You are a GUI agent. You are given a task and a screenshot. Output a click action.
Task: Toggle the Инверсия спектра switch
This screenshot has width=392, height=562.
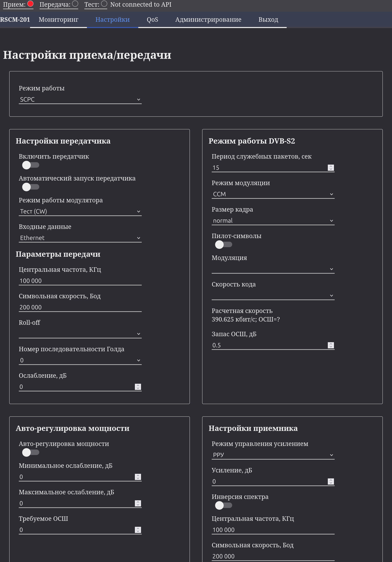(x=223, y=505)
